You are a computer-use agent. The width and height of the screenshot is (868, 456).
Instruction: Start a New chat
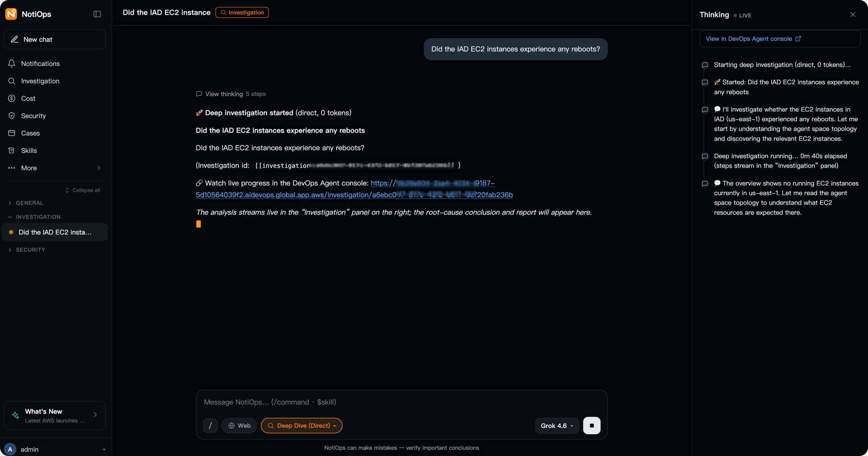[x=55, y=40]
